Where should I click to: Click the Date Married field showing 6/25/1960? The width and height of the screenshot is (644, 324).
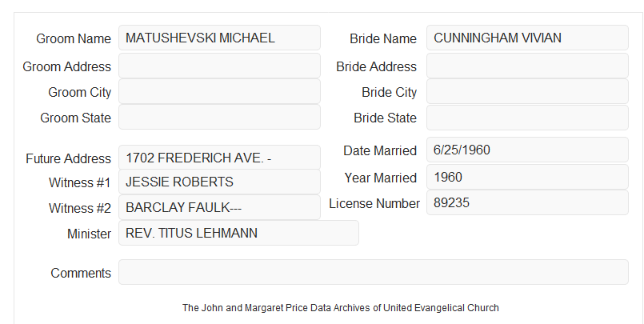coord(527,150)
